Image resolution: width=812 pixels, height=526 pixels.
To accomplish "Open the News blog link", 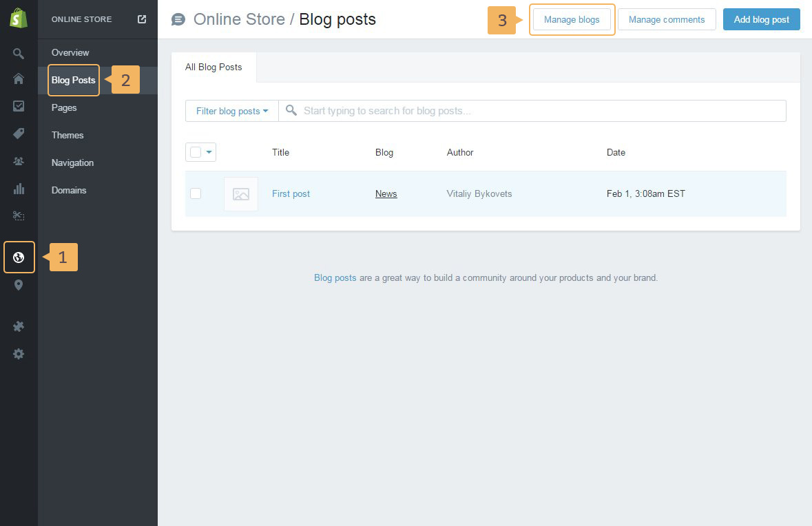I will click(x=386, y=194).
